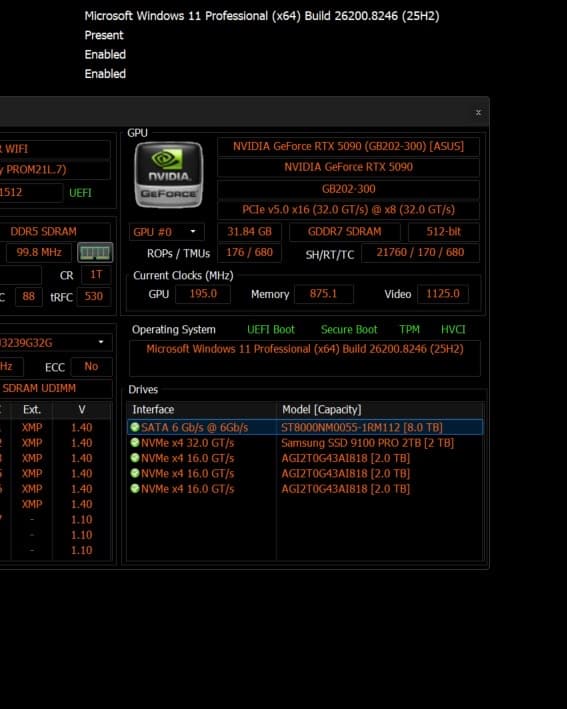Select the Samsung SSD 9100 PRO 2TB row

[x=305, y=443]
